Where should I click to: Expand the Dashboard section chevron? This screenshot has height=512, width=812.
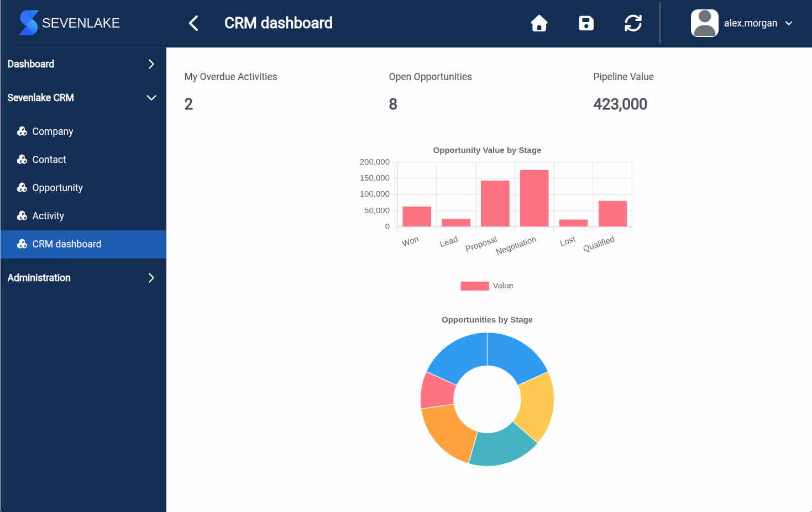(151, 64)
